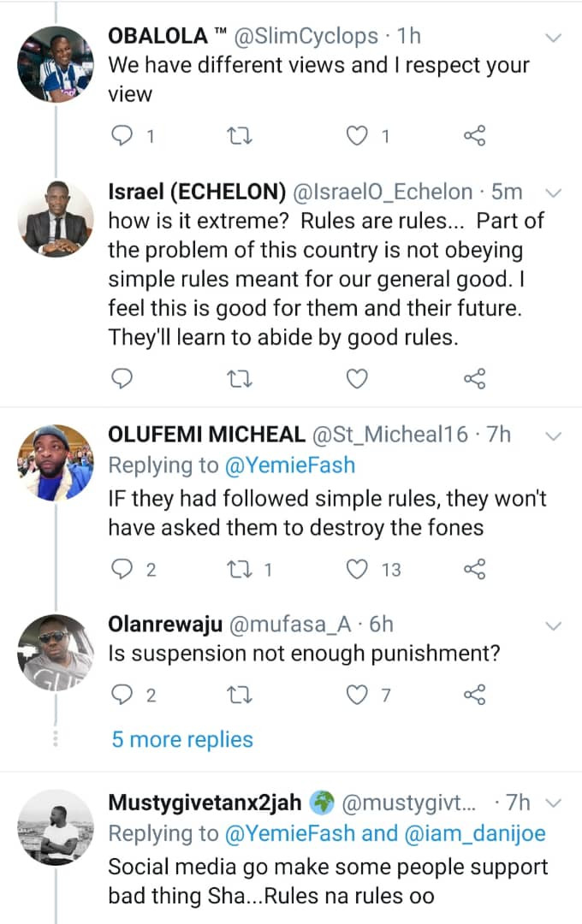Open the options chevron on OLUFEMI MICHEAL's tweet
This screenshot has height=924, width=582.
[x=554, y=436]
